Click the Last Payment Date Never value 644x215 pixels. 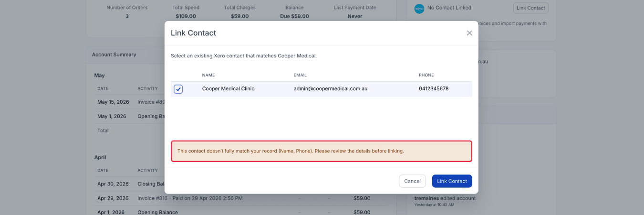[x=354, y=16]
